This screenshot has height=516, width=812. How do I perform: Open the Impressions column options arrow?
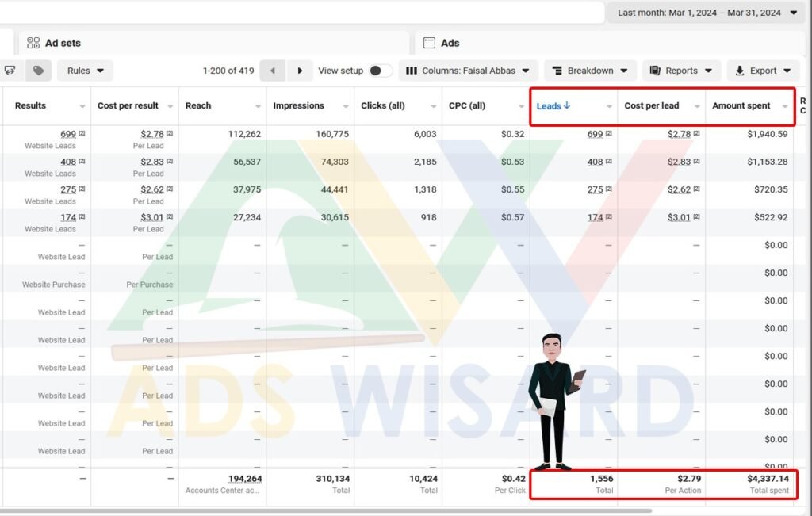[346, 106]
